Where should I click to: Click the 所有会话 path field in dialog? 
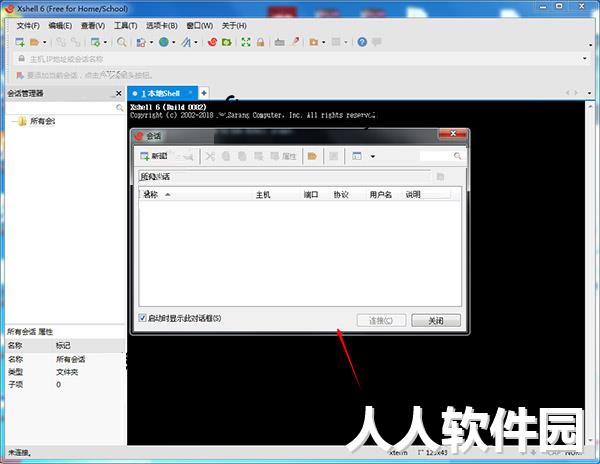(285, 176)
